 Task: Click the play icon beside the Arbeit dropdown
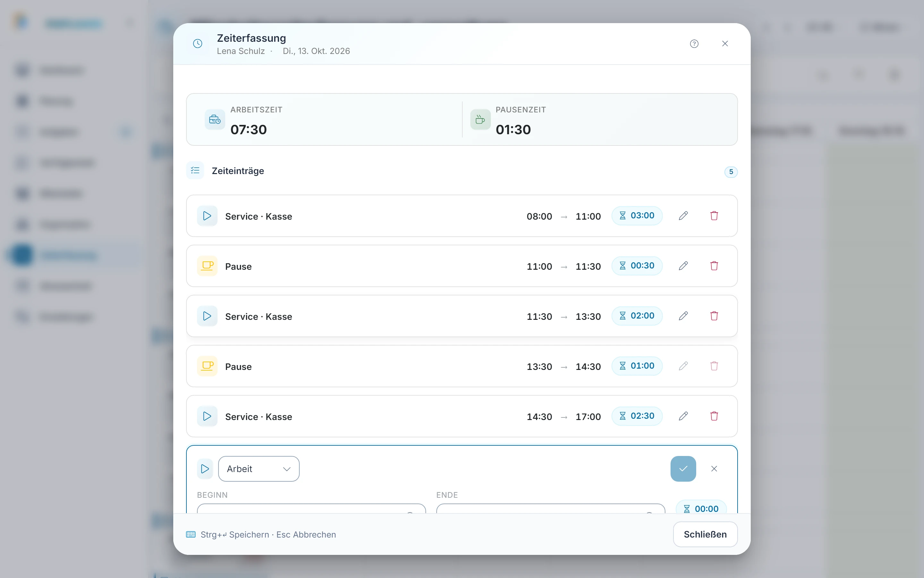click(x=205, y=469)
